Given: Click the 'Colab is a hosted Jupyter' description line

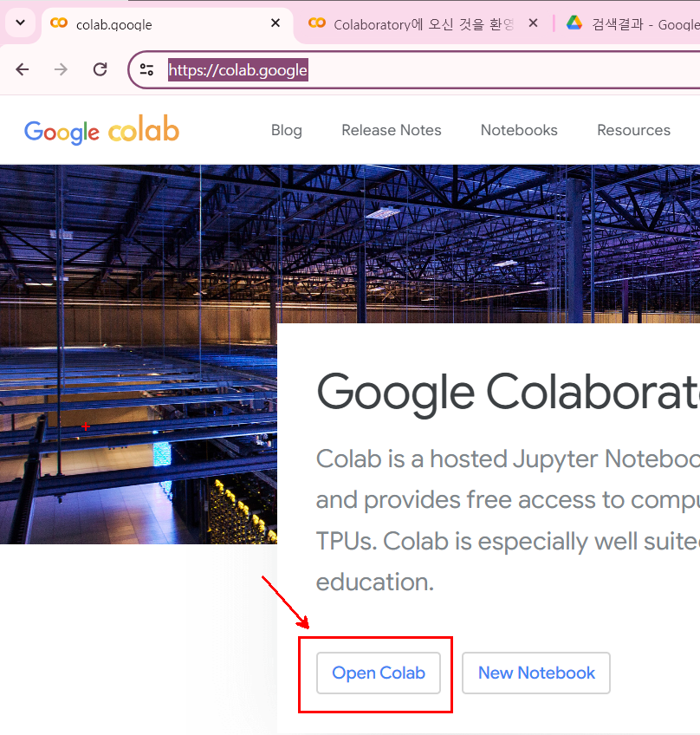Looking at the screenshot, I should point(508,459).
